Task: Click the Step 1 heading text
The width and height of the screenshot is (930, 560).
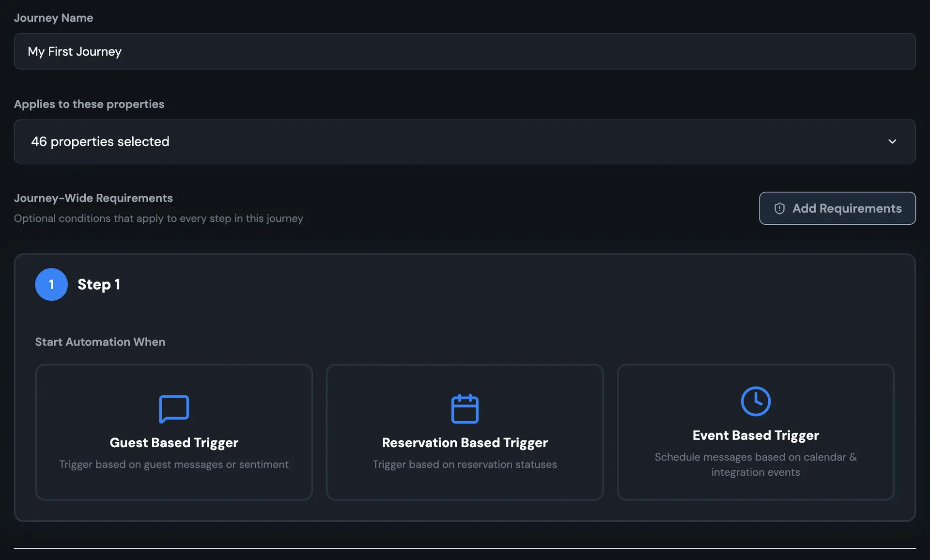Action: pos(99,284)
